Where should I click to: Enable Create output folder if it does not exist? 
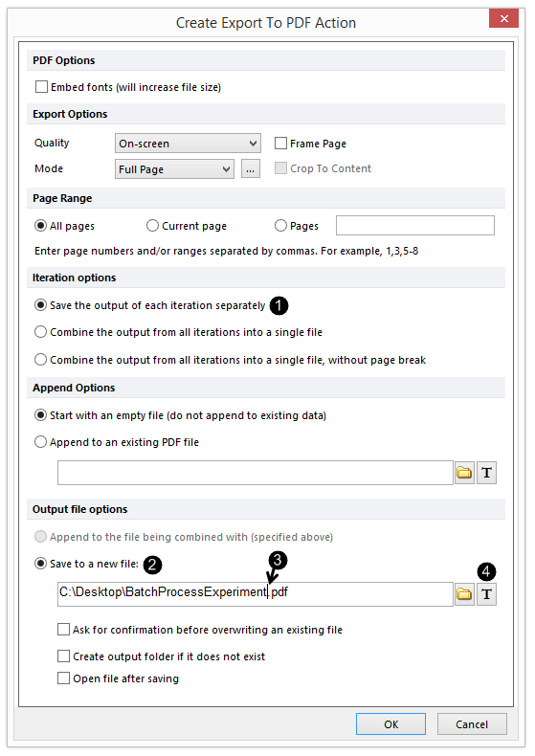click(63, 656)
